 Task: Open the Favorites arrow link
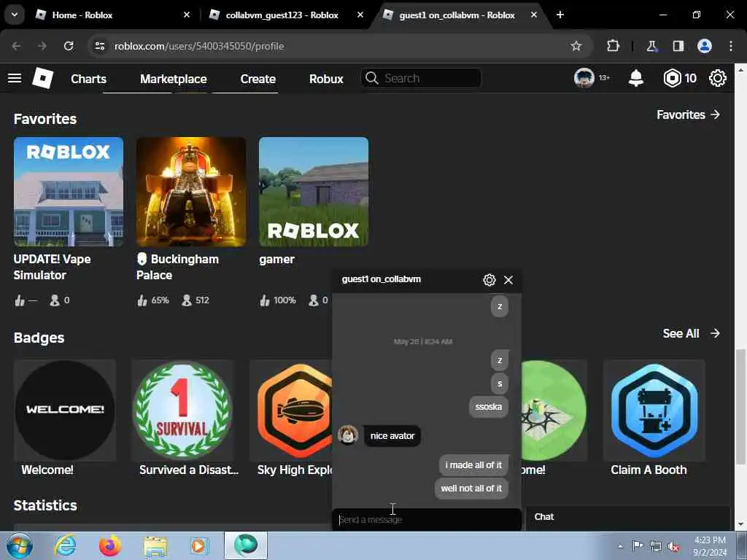pyautogui.click(x=688, y=114)
